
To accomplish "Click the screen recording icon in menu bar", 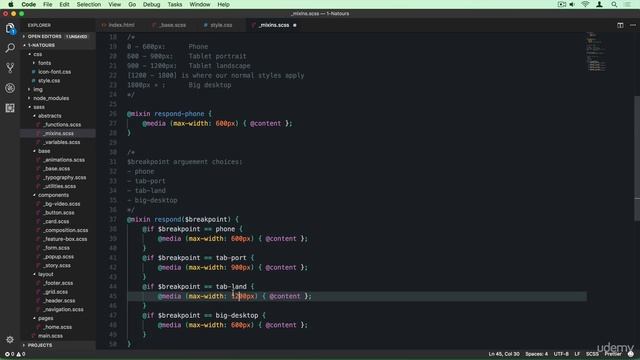I will 562,4.
